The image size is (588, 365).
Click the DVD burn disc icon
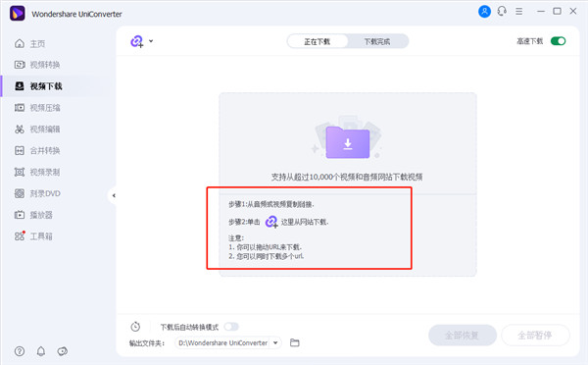point(20,193)
